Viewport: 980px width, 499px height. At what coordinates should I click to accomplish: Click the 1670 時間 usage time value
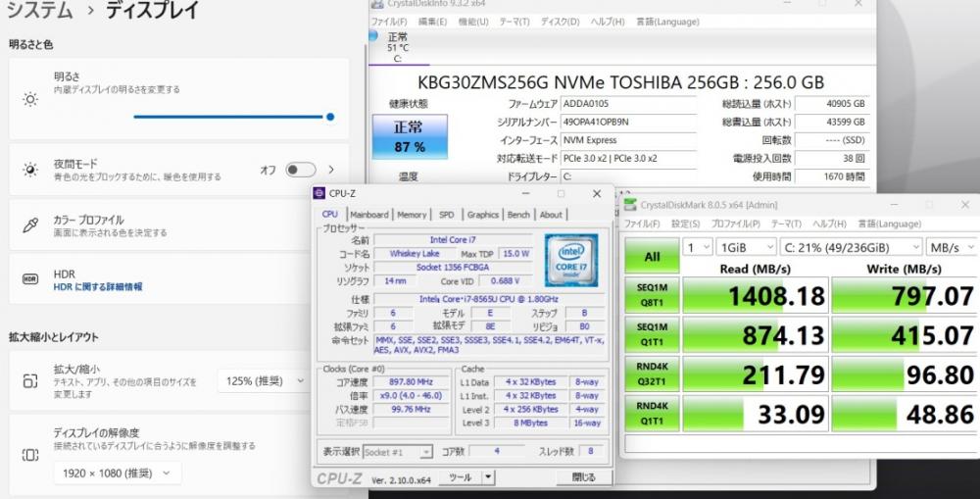click(x=832, y=177)
